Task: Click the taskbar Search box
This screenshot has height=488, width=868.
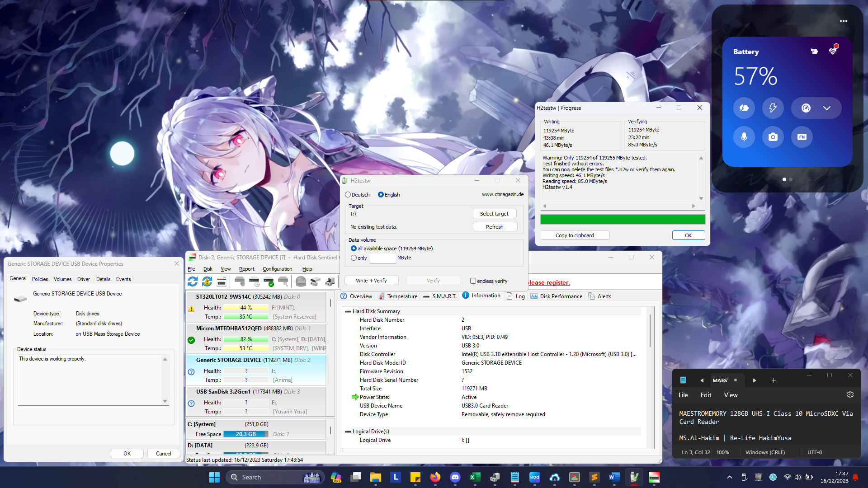Action: tap(275, 477)
